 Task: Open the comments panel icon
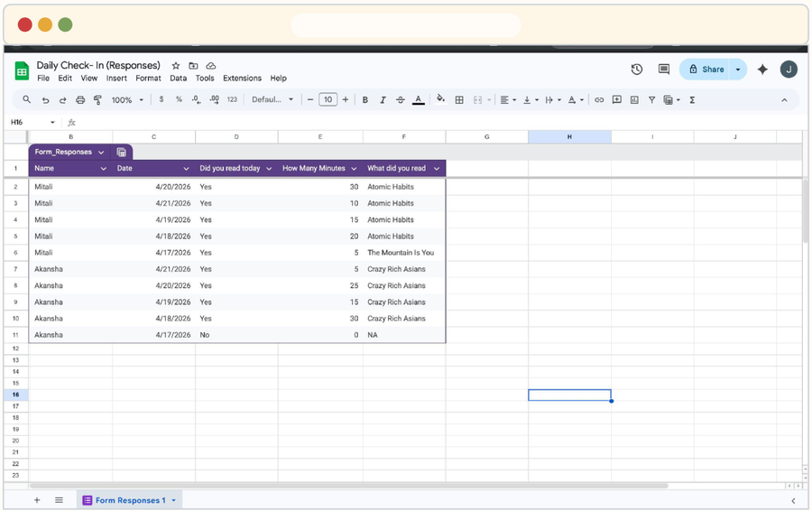coord(664,69)
